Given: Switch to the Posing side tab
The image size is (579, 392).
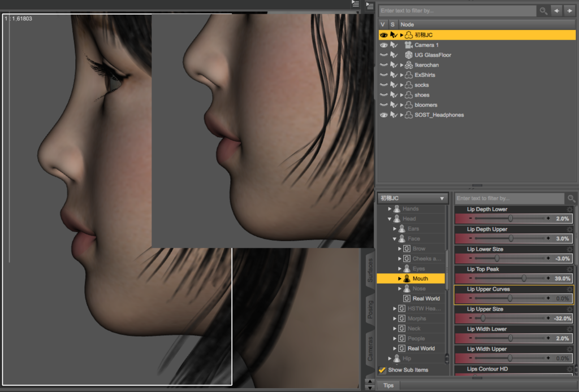Looking at the screenshot, I should [x=370, y=309].
